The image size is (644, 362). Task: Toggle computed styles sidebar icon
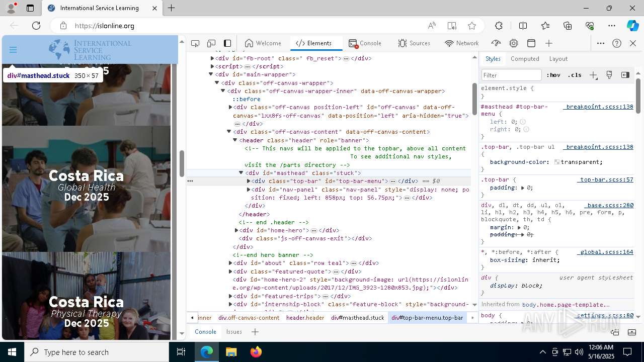pyautogui.click(x=625, y=75)
